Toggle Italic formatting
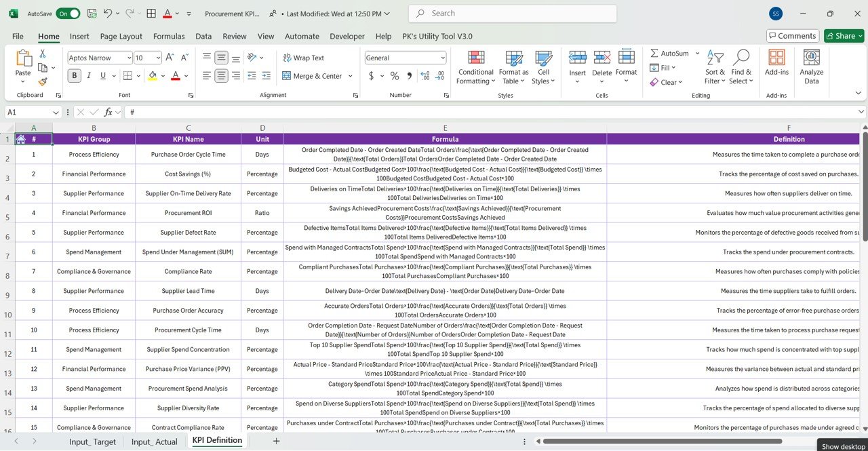This screenshot has height=451, width=868. tap(90, 76)
